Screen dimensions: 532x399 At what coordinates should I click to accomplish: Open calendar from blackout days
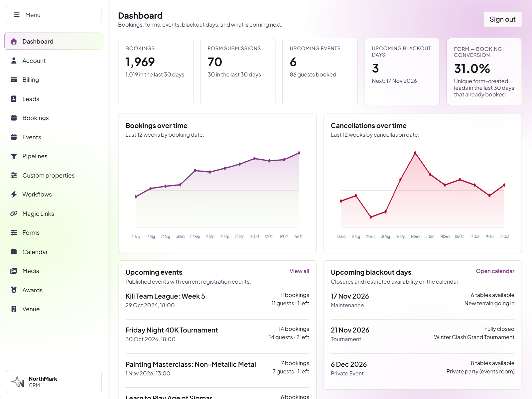point(495,271)
